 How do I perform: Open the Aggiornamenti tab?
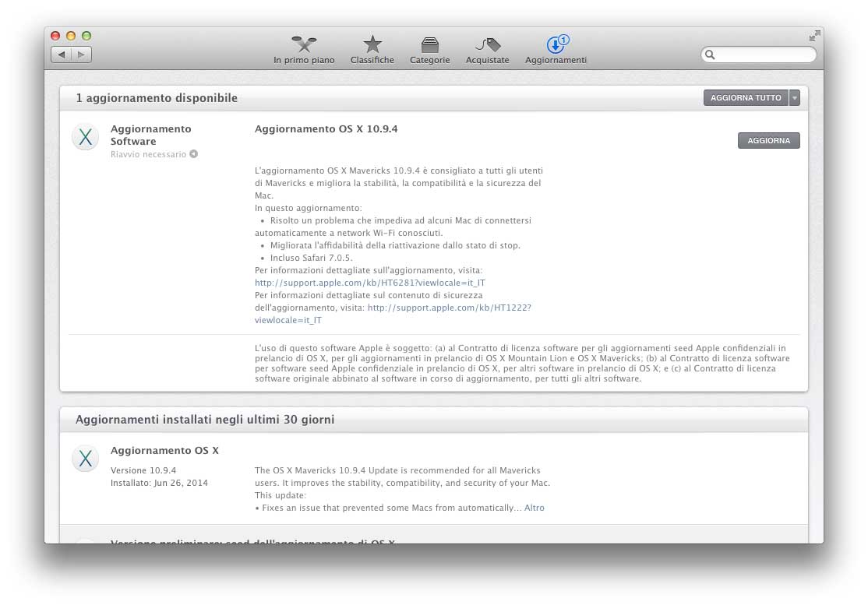point(556,50)
